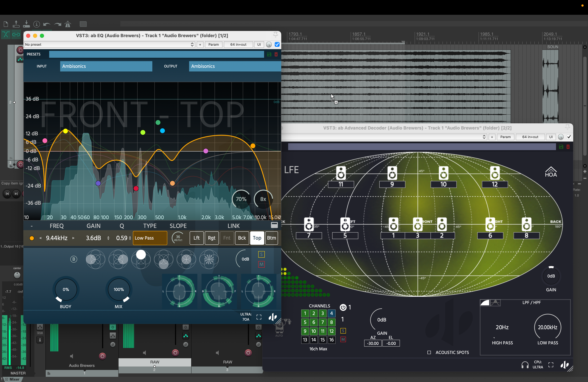Click the Low Pass filter type button
Screen dimensions: 588x382
pyautogui.click(x=150, y=238)
